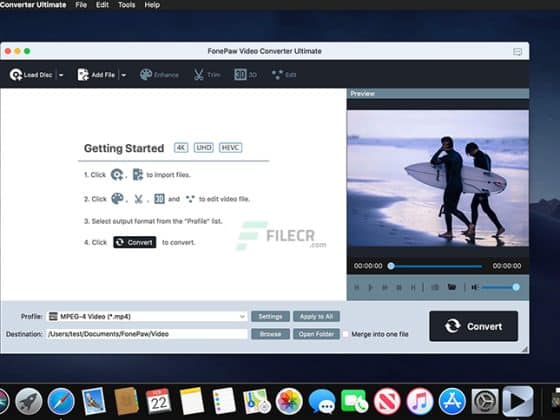This screenshot has width=560, height=420.
Task: Click the preview Stop button
Action: point(399,288)
